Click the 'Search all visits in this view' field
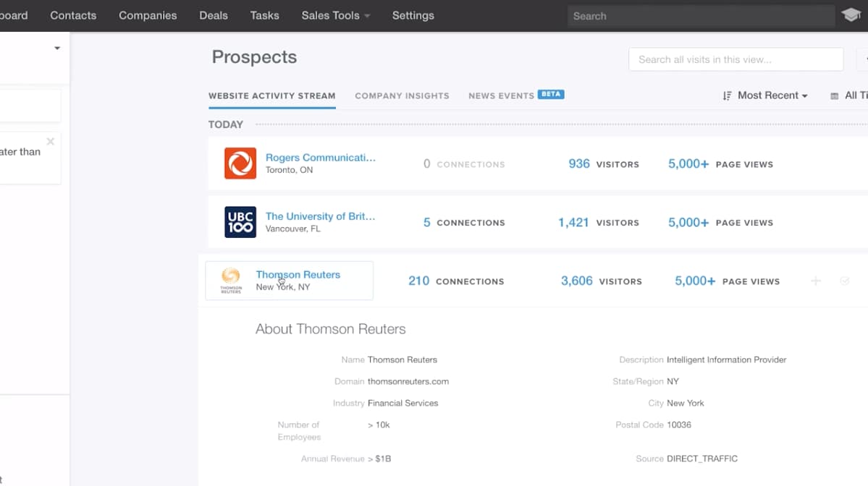Viewport: 868px width, 486px height. (x=736, y=59)
